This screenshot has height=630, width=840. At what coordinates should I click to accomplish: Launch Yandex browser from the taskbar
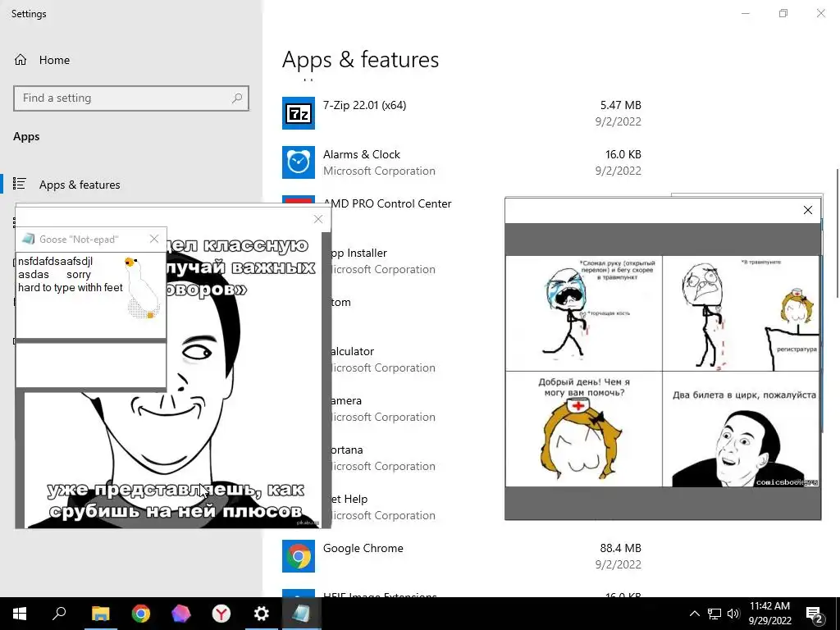(221, 614)
